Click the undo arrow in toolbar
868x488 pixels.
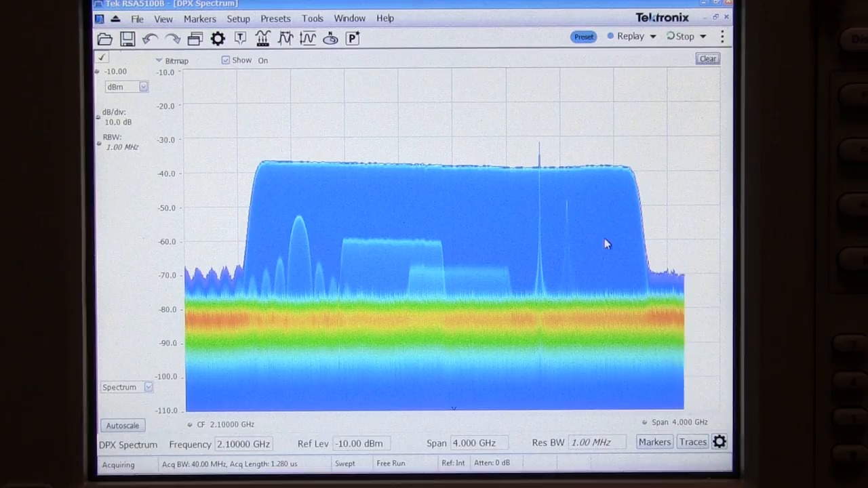click(150, 39)
